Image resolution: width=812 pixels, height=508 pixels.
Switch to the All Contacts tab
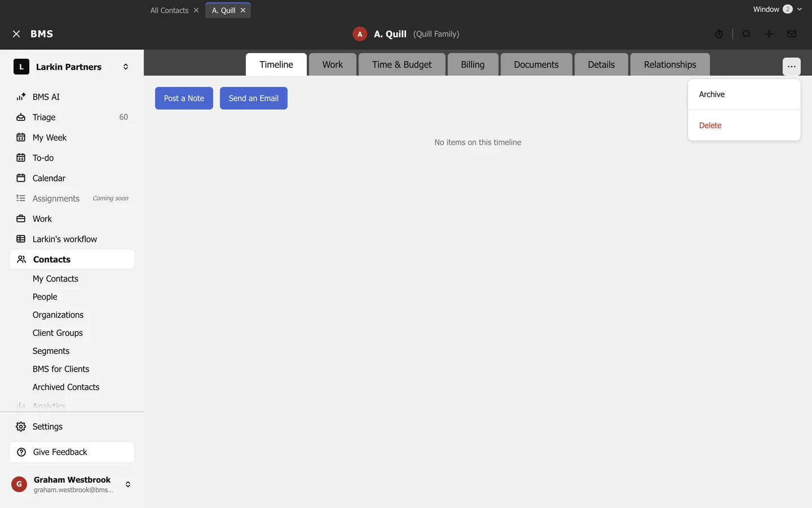(169, 10)
